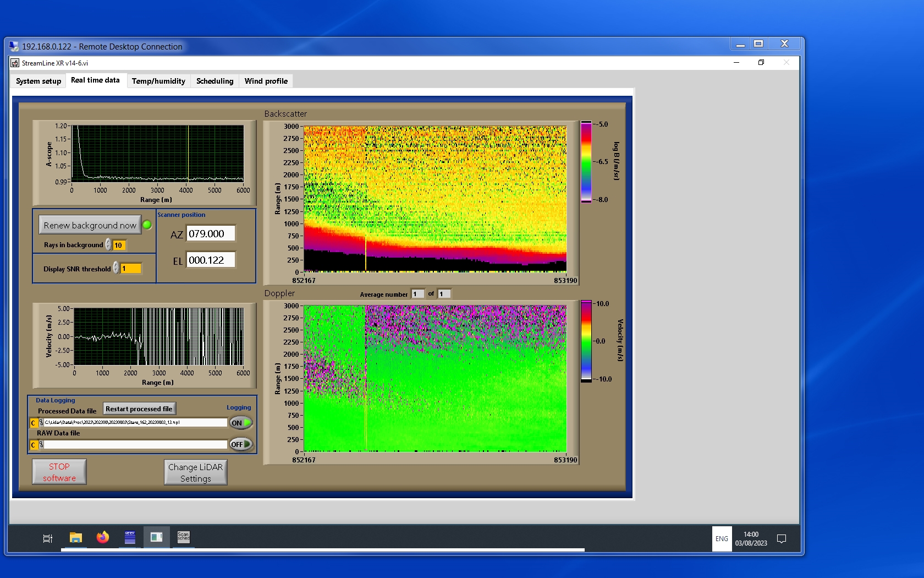Adjust the Display SNR threshold stepper
This screenshot has width=924, height=578.
click(116, 268)
